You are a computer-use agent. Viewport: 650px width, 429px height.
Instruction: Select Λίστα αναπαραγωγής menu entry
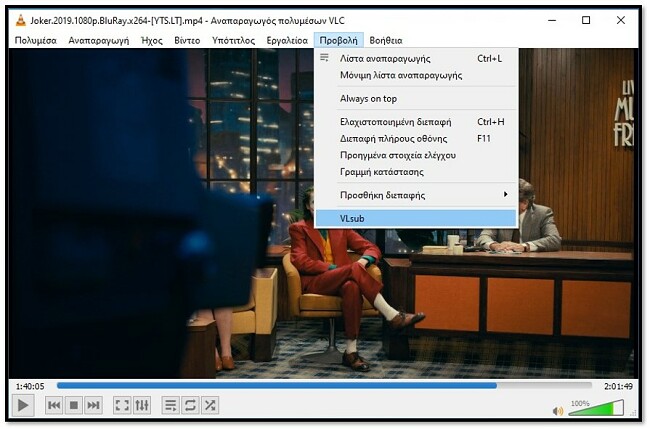point(416,59)
